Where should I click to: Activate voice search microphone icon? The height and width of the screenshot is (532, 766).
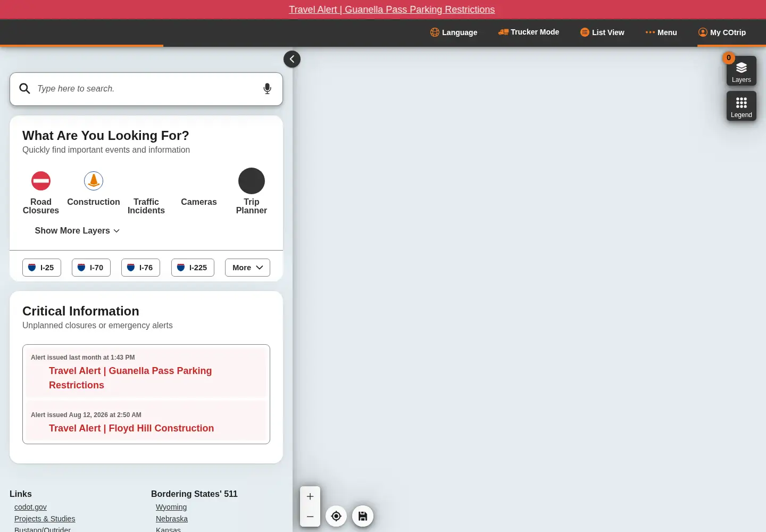click(268, 89)
